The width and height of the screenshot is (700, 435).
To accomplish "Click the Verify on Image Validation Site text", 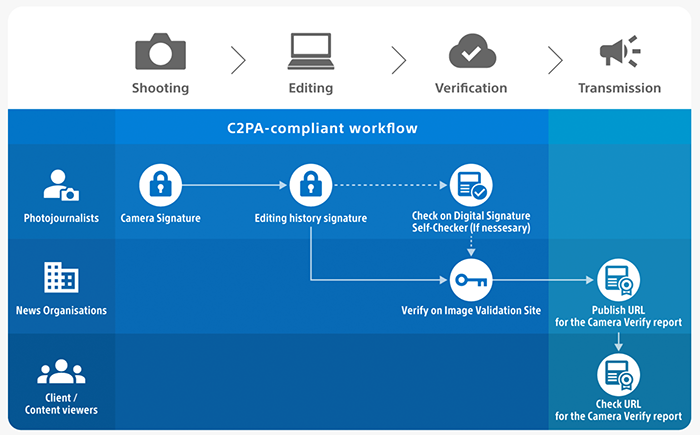I will tap(470, 310).
